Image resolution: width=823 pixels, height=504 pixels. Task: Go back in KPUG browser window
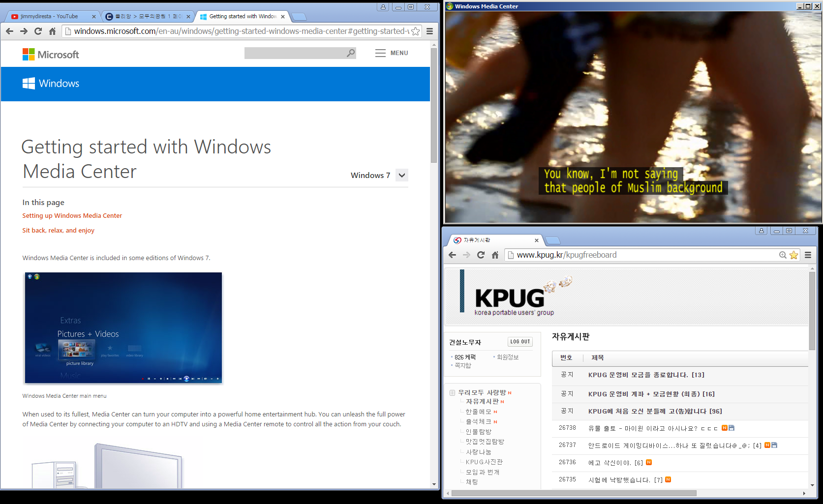452,255
